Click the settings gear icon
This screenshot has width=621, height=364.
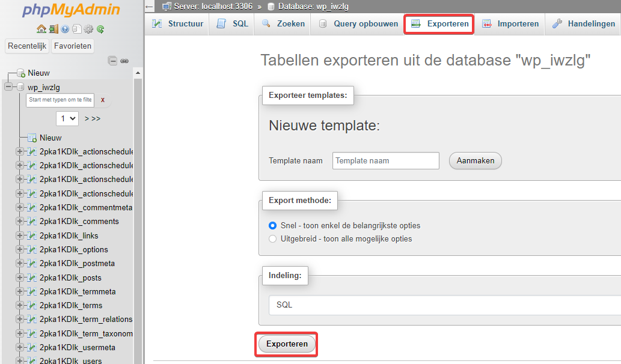pos(88,29)
